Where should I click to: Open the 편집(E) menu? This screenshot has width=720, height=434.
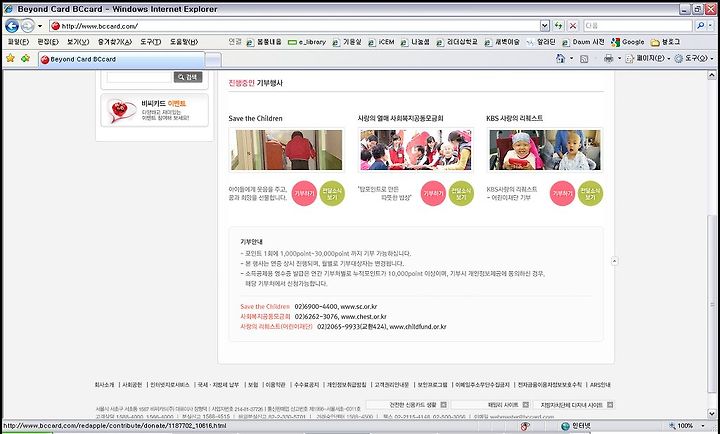point(48,42)
